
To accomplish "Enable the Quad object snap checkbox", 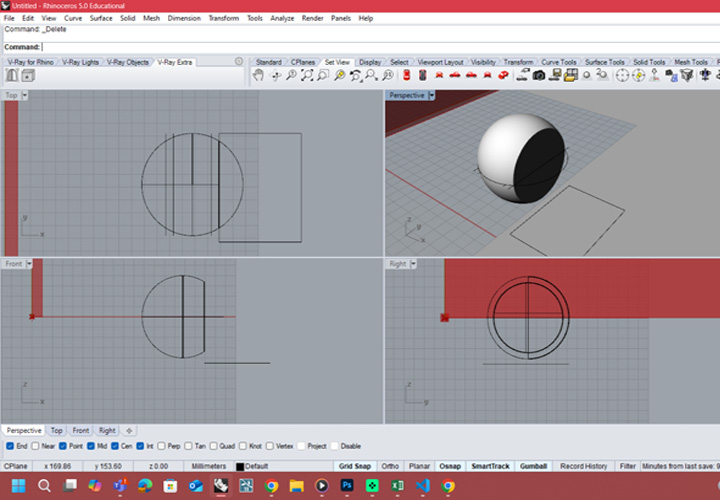I will tap(213, 446).
